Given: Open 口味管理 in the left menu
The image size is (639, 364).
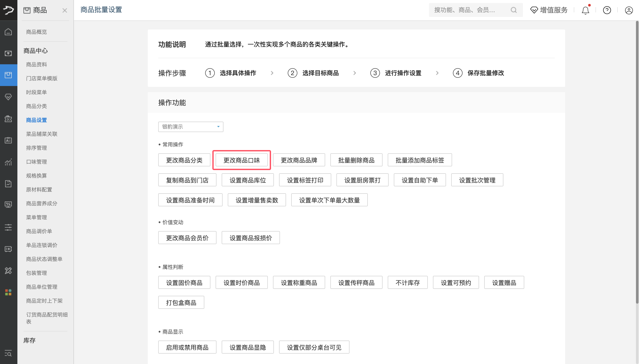Looking at the screenshot, I should tap(36, 162).
